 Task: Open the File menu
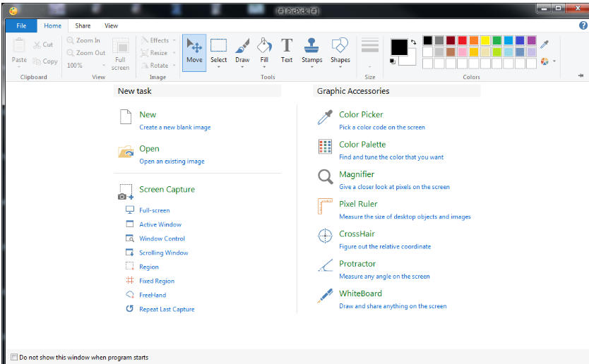[x=20, y=25]
